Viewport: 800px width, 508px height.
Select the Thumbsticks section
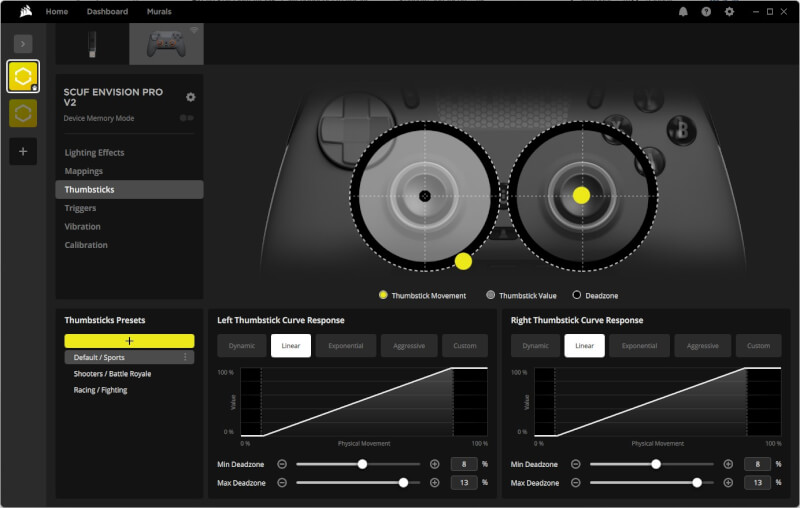point(129,189)
